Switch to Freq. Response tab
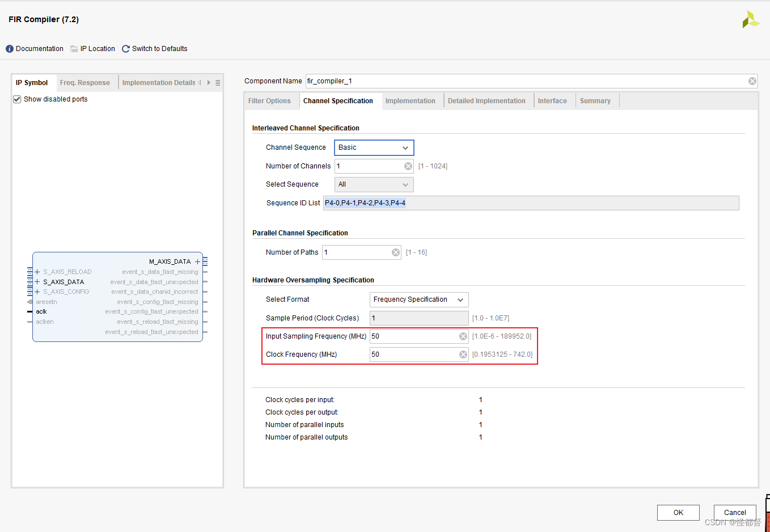Viewport: 770px width, 532px height. click(x=85, y=83)
